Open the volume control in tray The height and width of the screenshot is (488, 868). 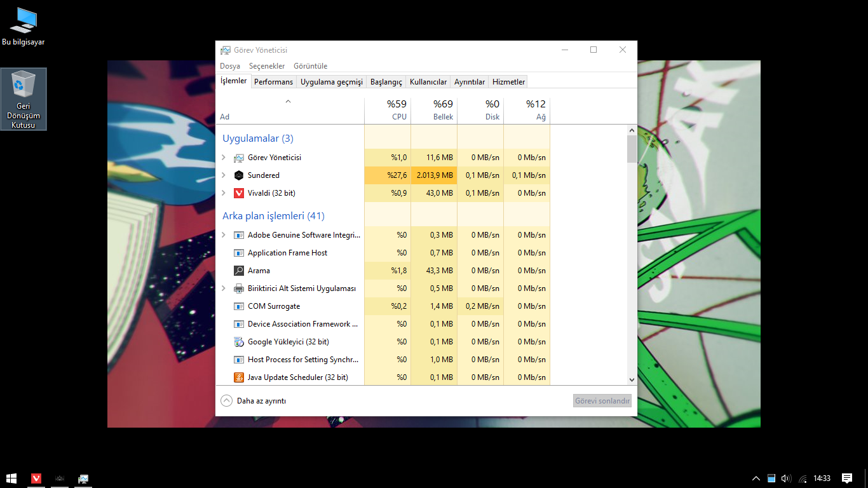pyautogui.click(x=786, y=478)
